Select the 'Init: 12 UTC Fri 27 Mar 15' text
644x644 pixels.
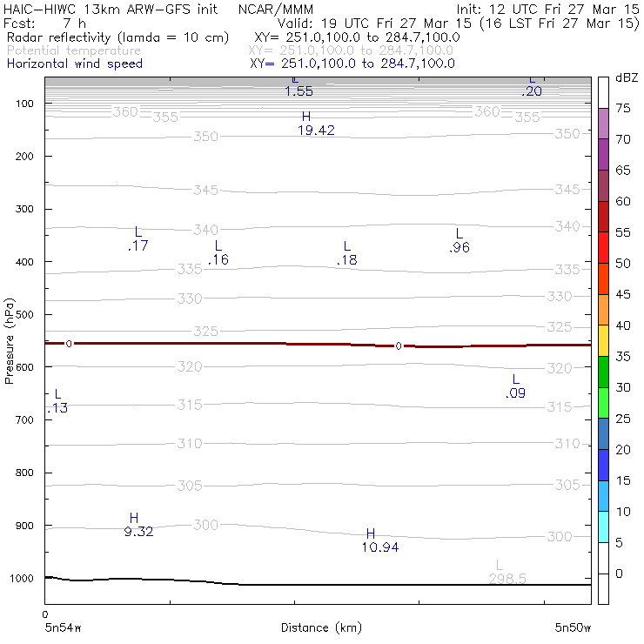point(547,9)
